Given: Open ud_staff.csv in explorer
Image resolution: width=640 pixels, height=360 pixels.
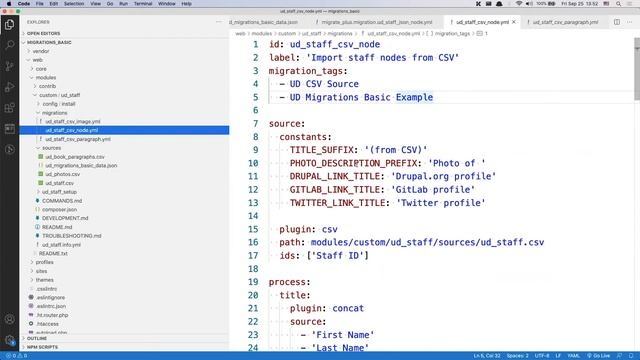Looking at the screenshot, I should click(60, 183).
